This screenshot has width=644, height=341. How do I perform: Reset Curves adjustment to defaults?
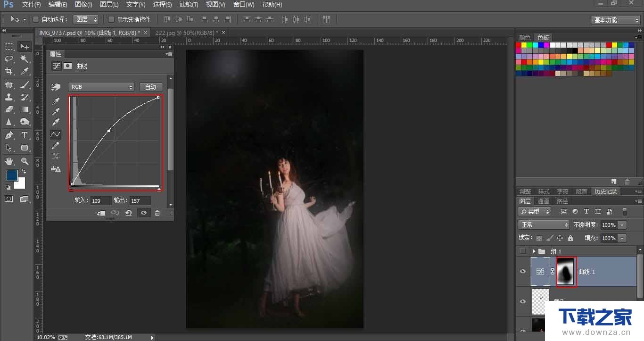tap(129, 213)
